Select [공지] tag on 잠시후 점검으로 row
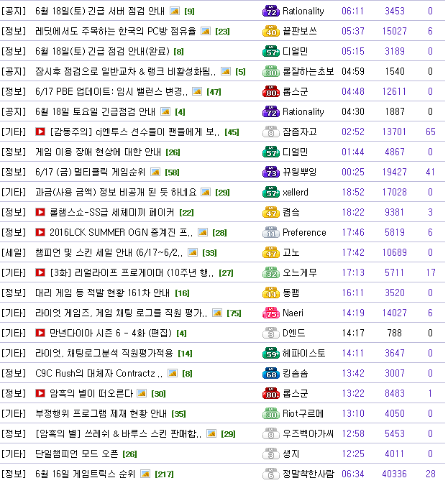 point(14,71)
